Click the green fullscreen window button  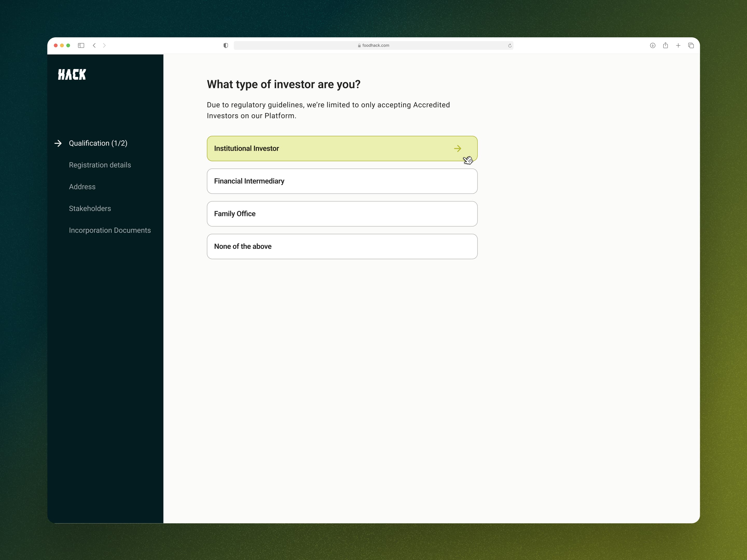coord(68,45)
